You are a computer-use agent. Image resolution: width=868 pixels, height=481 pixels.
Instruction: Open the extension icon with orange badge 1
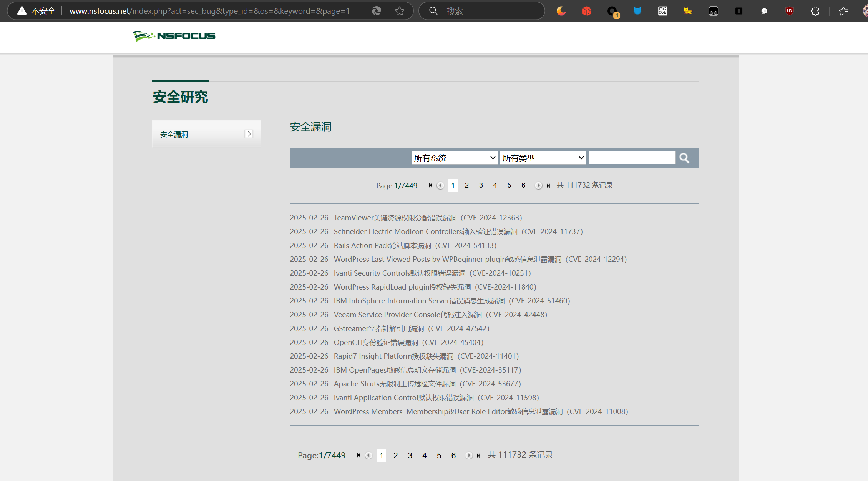[613, 12]
